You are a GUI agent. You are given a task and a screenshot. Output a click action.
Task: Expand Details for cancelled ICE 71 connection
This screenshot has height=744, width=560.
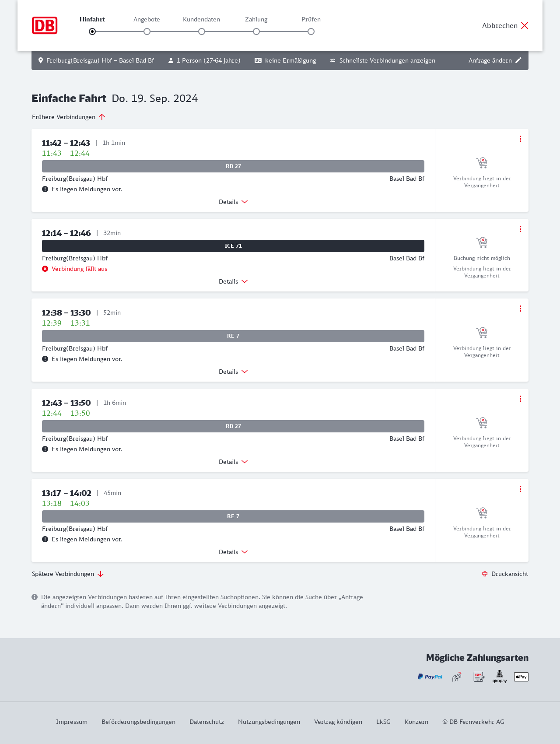[x=233, y=281]
